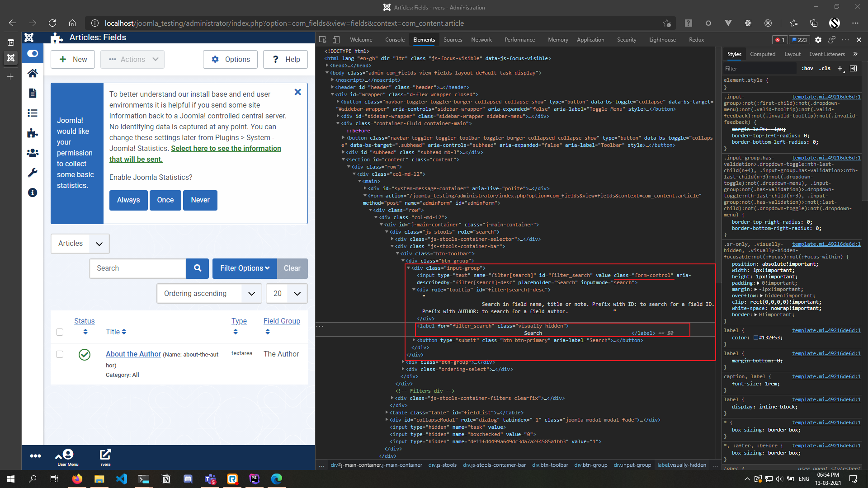Open Users icon in Joomla sidebar

click(33, 153)
